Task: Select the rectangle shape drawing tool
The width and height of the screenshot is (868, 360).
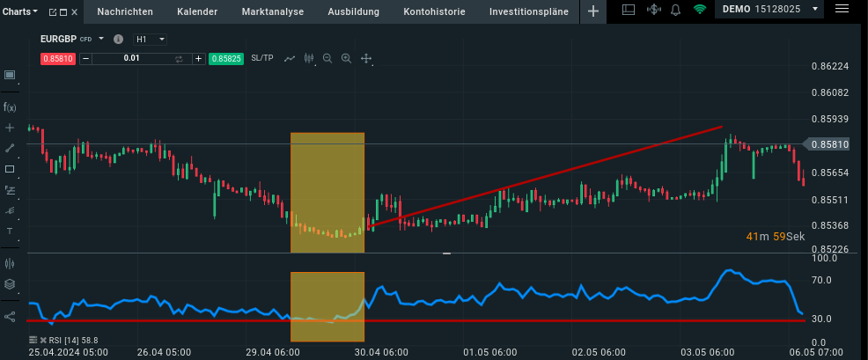Action: pos(10,169)
